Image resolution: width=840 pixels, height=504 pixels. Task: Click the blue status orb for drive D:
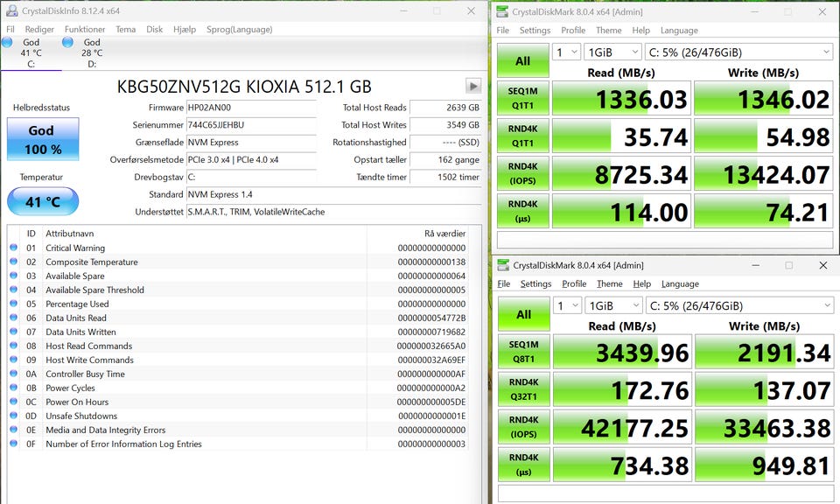pyautogui.click(x=67, y=42)
